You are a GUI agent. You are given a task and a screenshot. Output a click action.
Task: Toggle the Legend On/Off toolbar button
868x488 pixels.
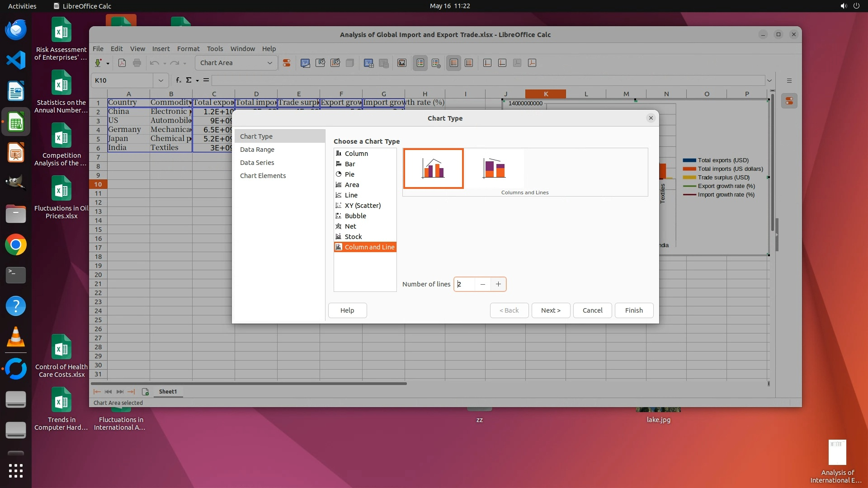point(420,63)
